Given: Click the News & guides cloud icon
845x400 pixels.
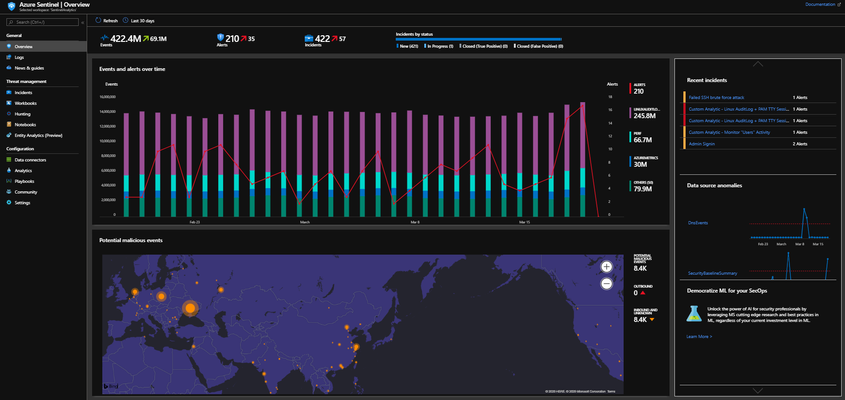Looking at the screenshot, I should click(x=9, y=68).
